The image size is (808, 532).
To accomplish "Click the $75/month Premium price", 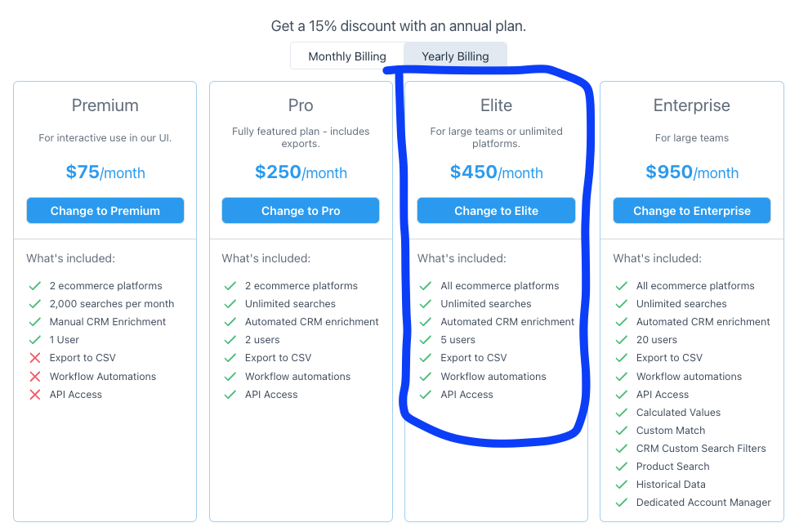I will pyautogui.click(x=105, y=172).
